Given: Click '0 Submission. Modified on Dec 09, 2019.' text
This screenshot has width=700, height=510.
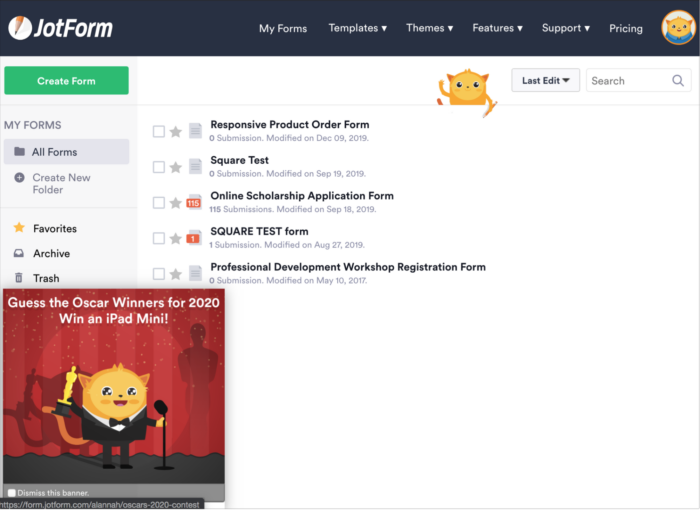Looking at the screenshot, I should click(x=289, y=138).
